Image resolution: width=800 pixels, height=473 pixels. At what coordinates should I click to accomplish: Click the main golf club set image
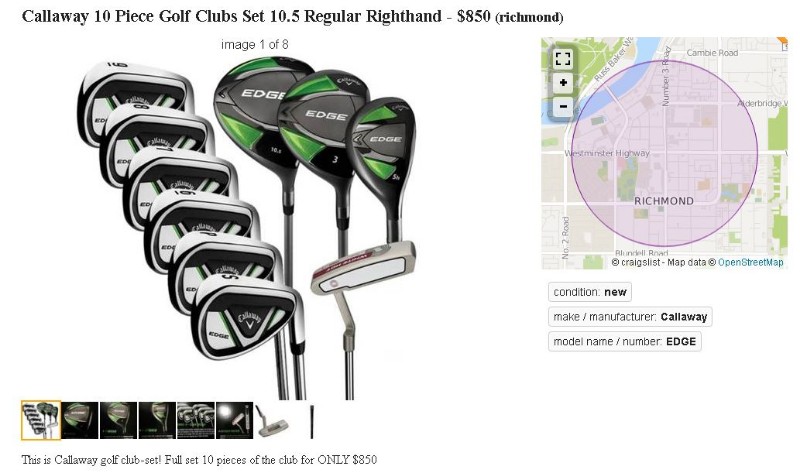point(247,227)
